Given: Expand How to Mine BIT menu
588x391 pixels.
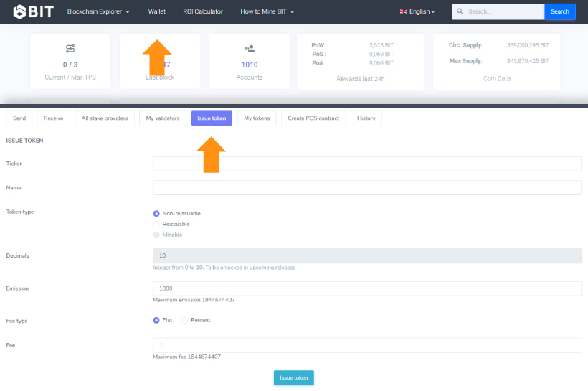Looking at the screenshot, I should (267, 12).
